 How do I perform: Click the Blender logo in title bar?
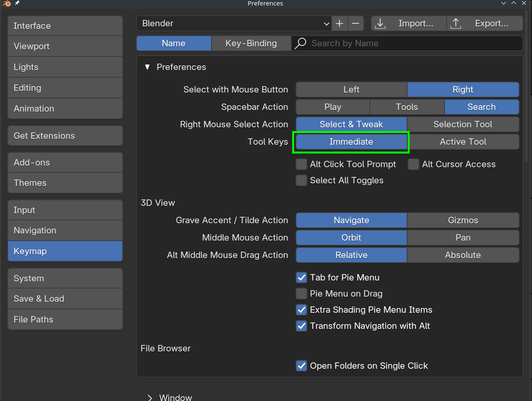(6, 3)
